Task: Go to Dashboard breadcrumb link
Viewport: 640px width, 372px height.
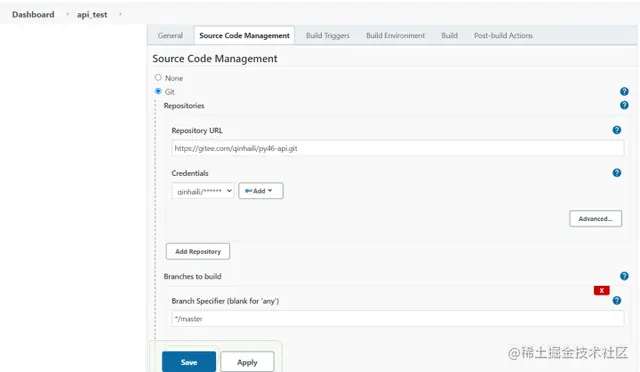Action: [x=33, y=14]
